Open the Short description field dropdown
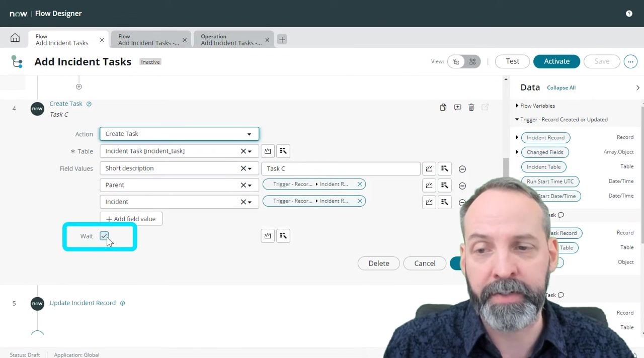Image resolution: width=644 pixels, height=358 pixels. (x=250, y=168)
